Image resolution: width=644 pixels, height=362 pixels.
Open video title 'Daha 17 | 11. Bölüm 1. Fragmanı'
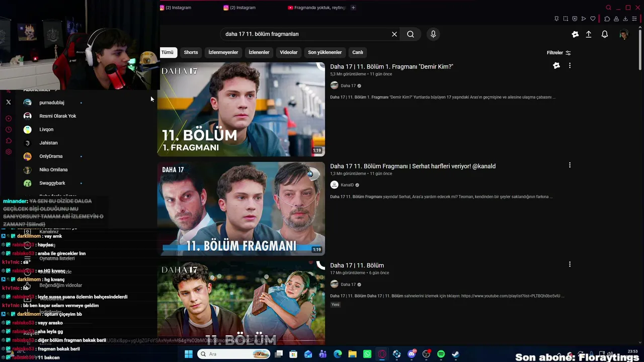pyautogui.click(x=392, y=66)
